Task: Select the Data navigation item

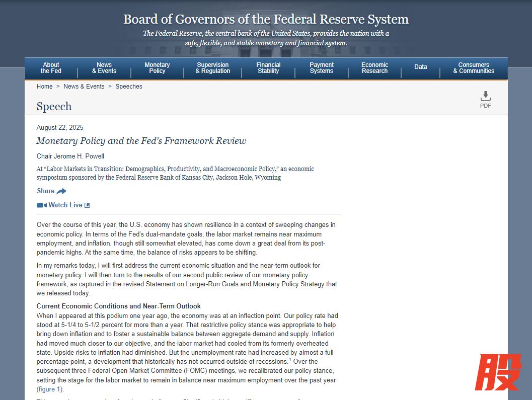Action: pyautogui.click(x=421, y=67)
